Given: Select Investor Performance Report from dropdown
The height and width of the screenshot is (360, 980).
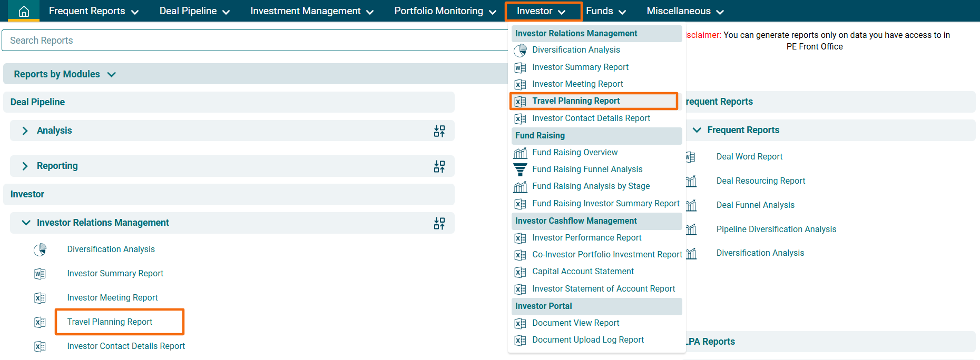Looking at the screenshot, I should click(586, 238).
